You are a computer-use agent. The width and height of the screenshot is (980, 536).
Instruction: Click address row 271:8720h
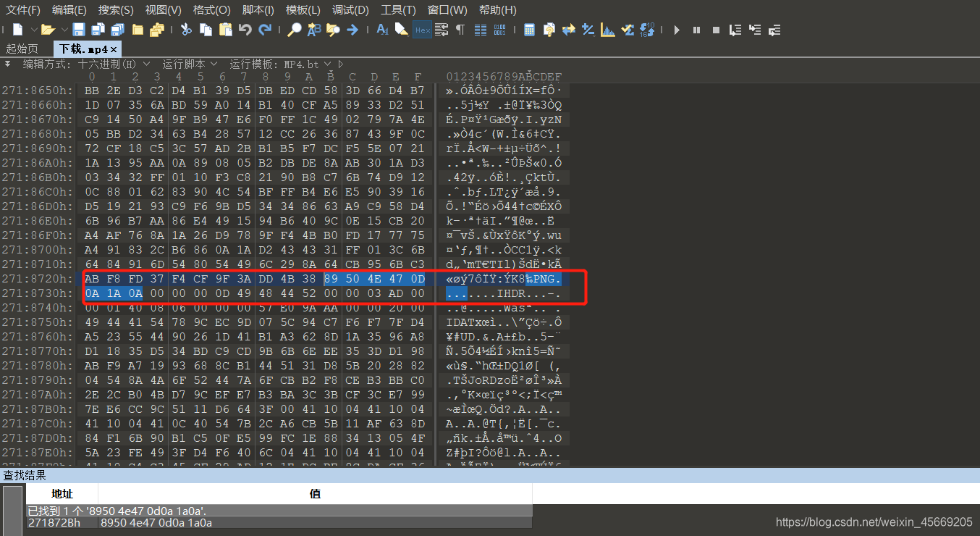tap(38, 279)
